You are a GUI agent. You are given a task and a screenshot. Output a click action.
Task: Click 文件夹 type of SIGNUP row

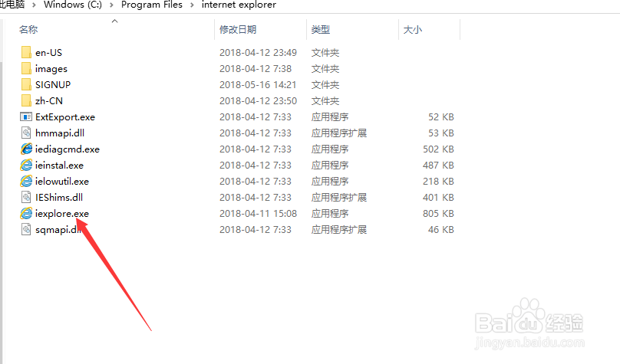point(325,84)
